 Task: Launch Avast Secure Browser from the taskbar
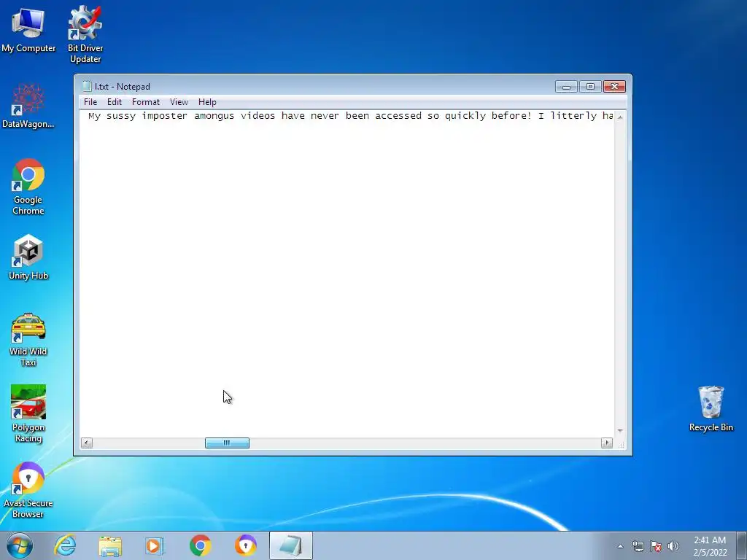click(245, 545)
